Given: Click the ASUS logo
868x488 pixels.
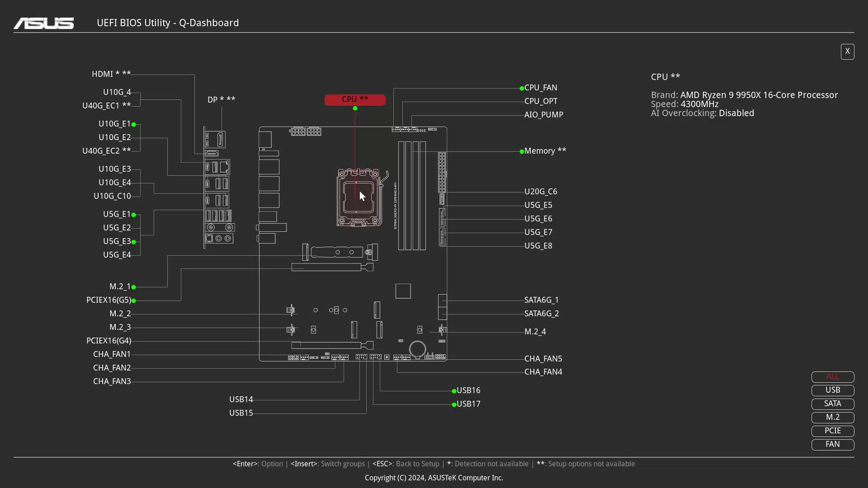Looking at the screenshot, I should (44, 23).
